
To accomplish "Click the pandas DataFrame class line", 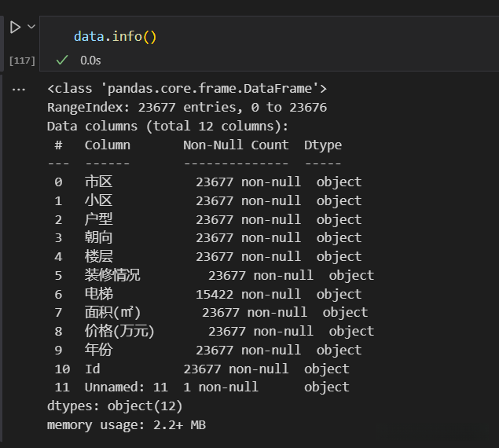I will click(x=187, y=89).
